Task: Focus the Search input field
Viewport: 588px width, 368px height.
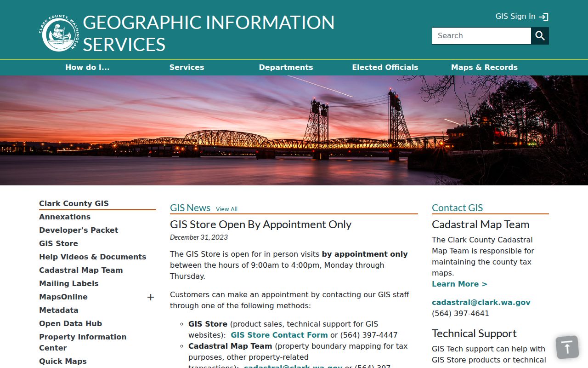Action: tap(481, 36)
